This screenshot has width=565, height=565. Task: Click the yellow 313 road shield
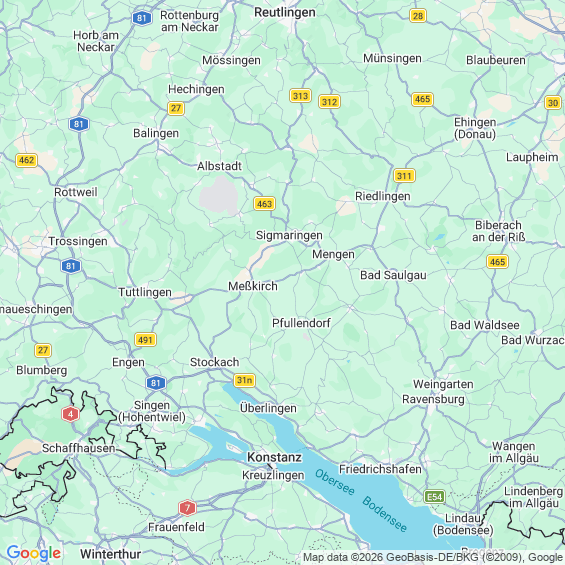300,96
